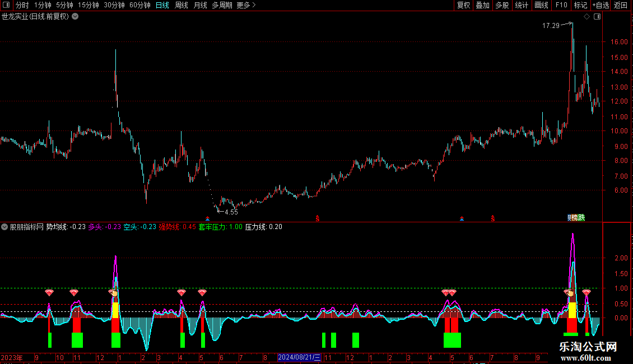Open the 多股 multi-stock view

pos(502,5)
